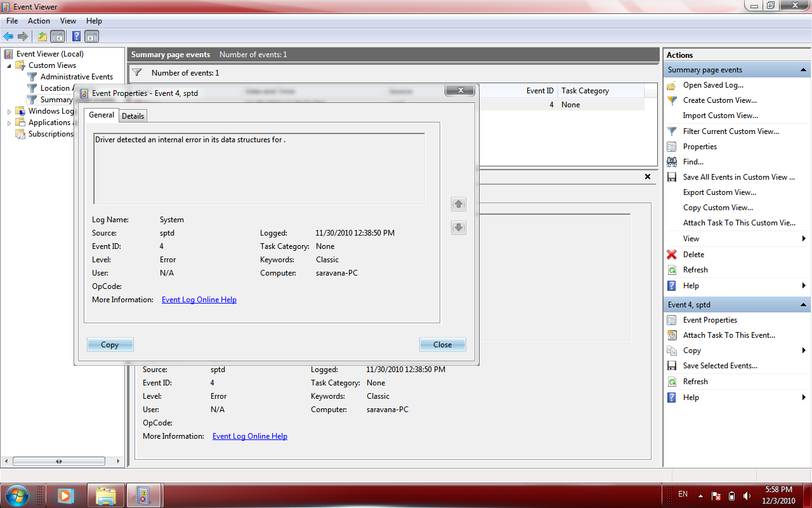Click Attach Task To This Custom View

[x=739, y=223]
